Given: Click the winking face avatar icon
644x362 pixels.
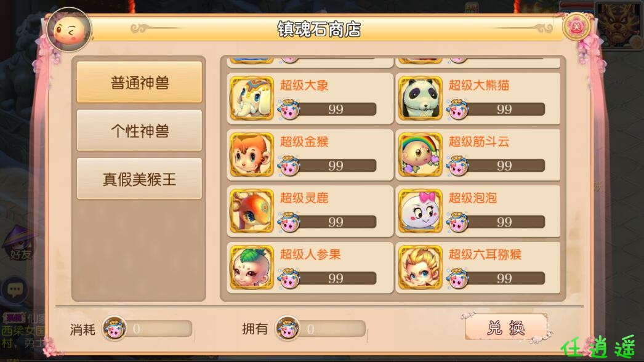Looking at the screenshot, I should [x=69, y=30].
